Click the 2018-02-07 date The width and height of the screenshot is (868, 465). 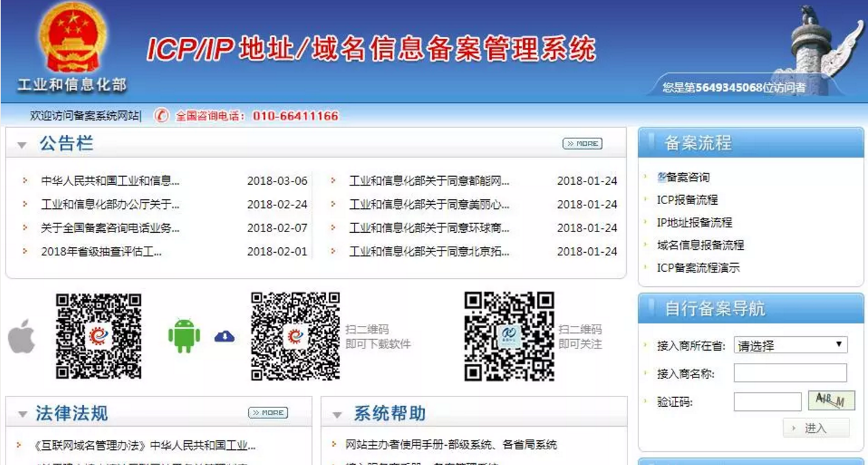(277, 228)
